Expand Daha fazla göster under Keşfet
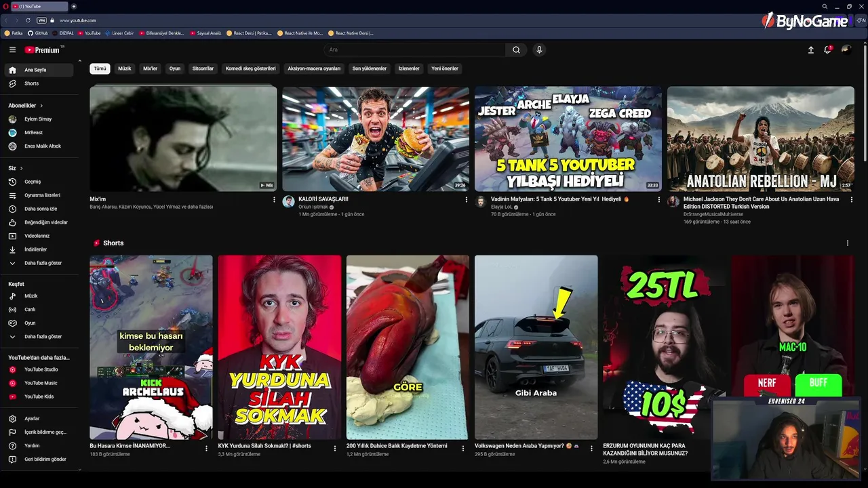Image resolution: width=868 pixels, height=488 pixels. (39, 337)
